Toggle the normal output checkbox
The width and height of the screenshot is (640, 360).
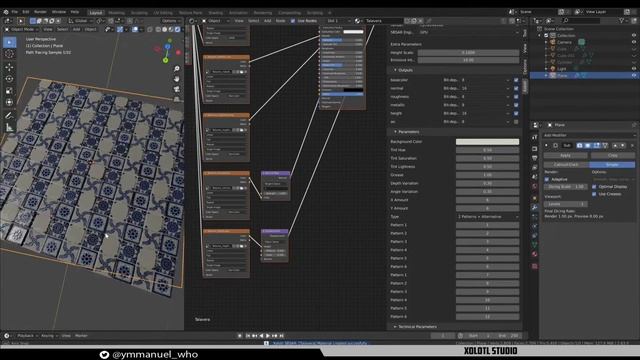click(x=516, y=88)
